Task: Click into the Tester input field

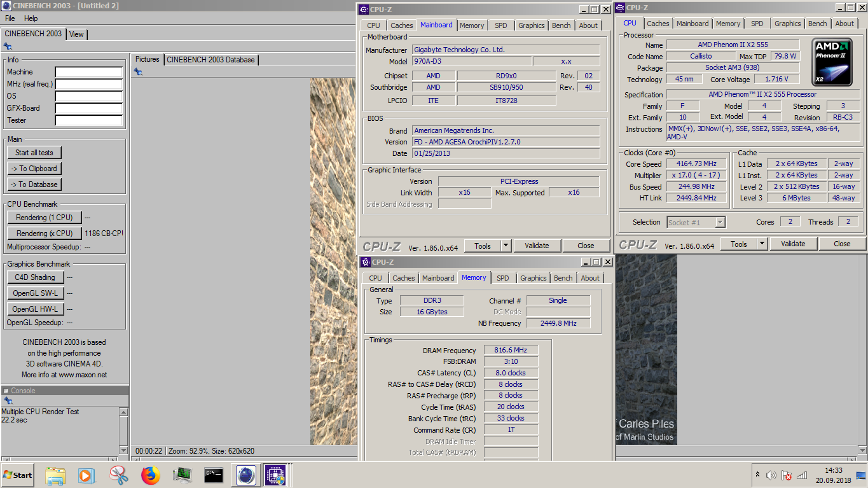Action: [88, 120]
